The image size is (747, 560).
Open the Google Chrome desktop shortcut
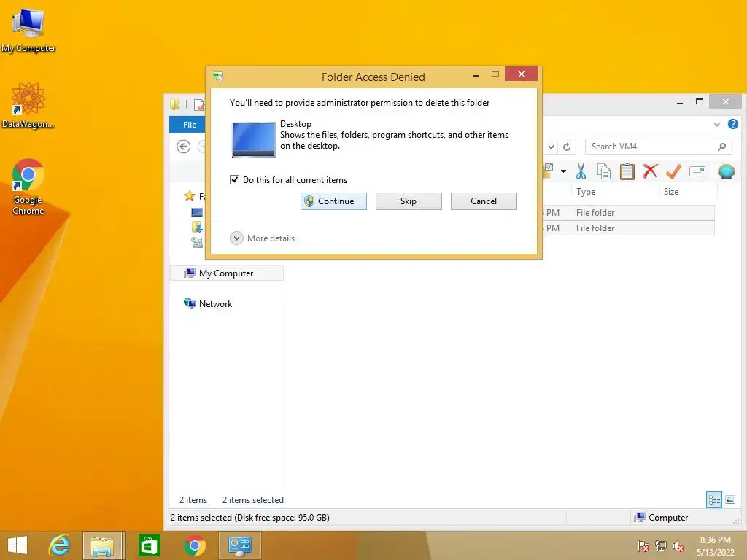point(28,187)
